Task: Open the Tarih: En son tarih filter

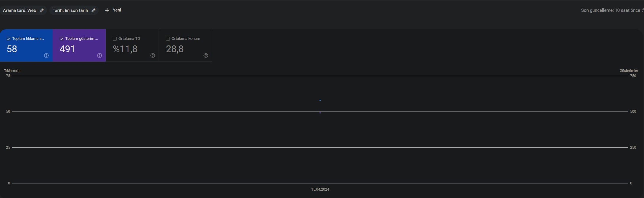Action: pyautogui.click(x=74, y=10)
